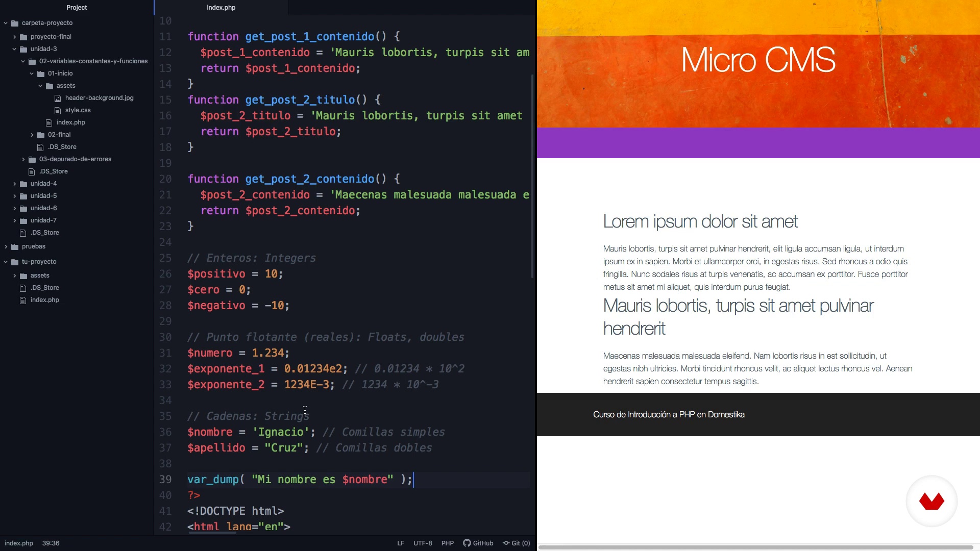Expand the unidad-6 folder chevron
The width and height of the screenshot is (980, 551).
[14, 208]
